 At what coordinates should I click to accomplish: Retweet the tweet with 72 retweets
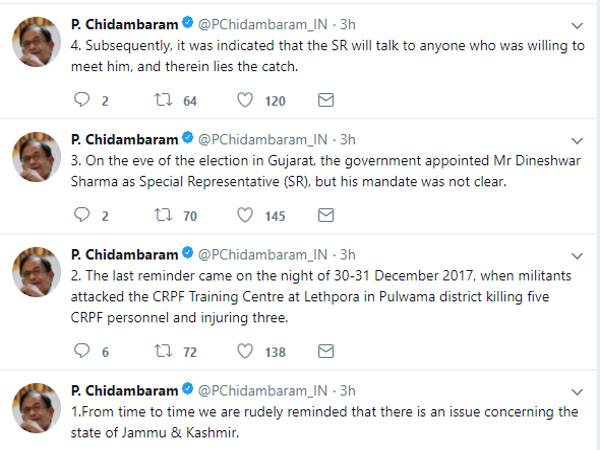pyautogui.click(x=159, y=351)
